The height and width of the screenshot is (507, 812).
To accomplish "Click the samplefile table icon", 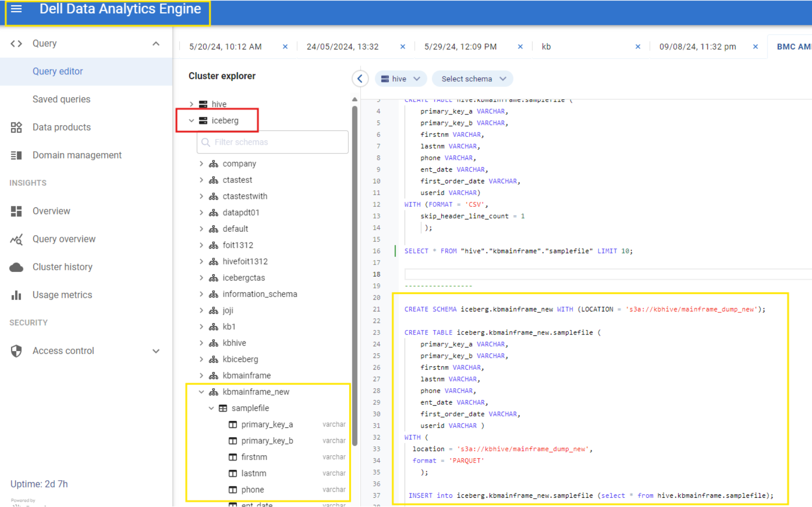I will coord(223,408).
